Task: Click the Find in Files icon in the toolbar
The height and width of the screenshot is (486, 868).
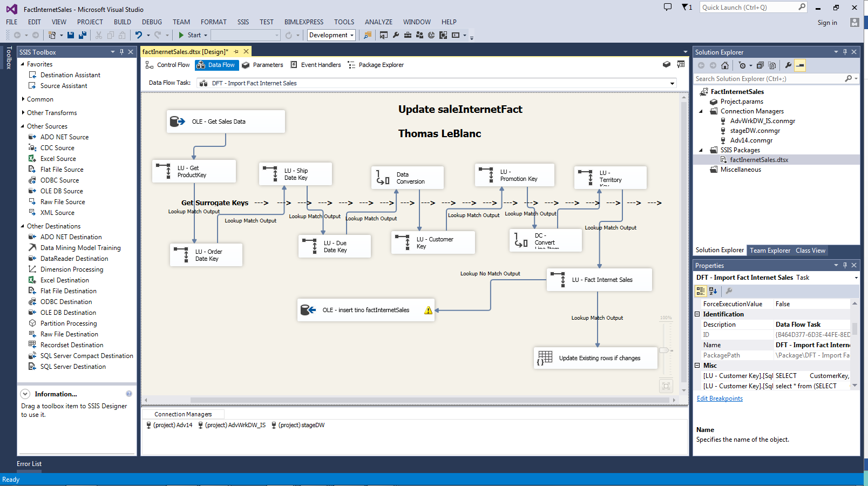Action: click(x=368, y=35)
